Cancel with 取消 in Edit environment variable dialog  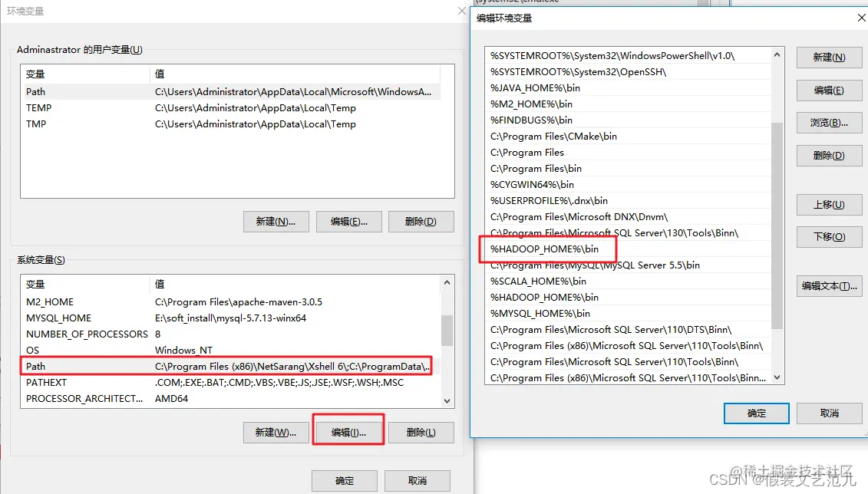(829, 413)
